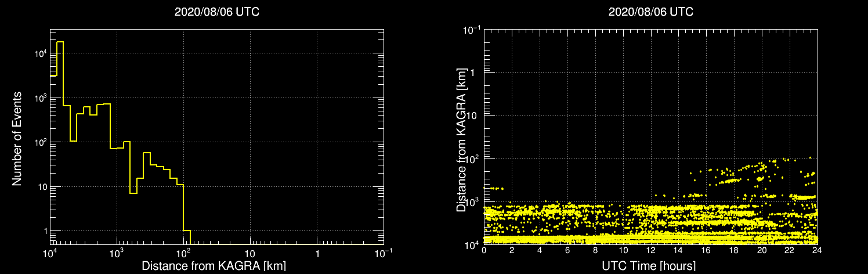
Task: Click the 10⁴ tick on scatter plot distance axis
Action: tap(472, 244)
